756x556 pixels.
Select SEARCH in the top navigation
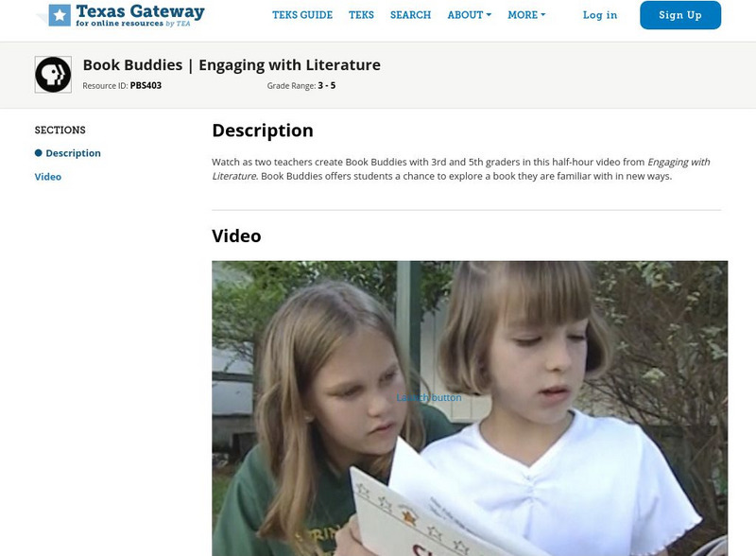point(410,15)
